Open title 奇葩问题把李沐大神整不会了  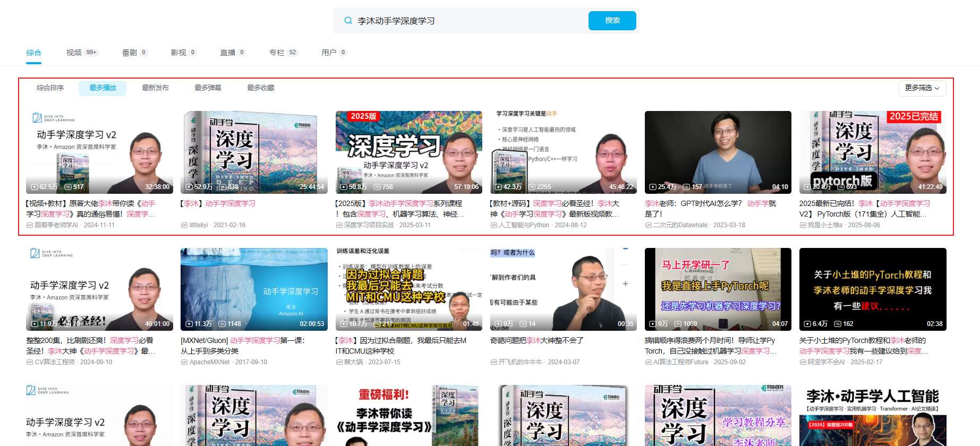pyautogui.click(x=536, y=340)
